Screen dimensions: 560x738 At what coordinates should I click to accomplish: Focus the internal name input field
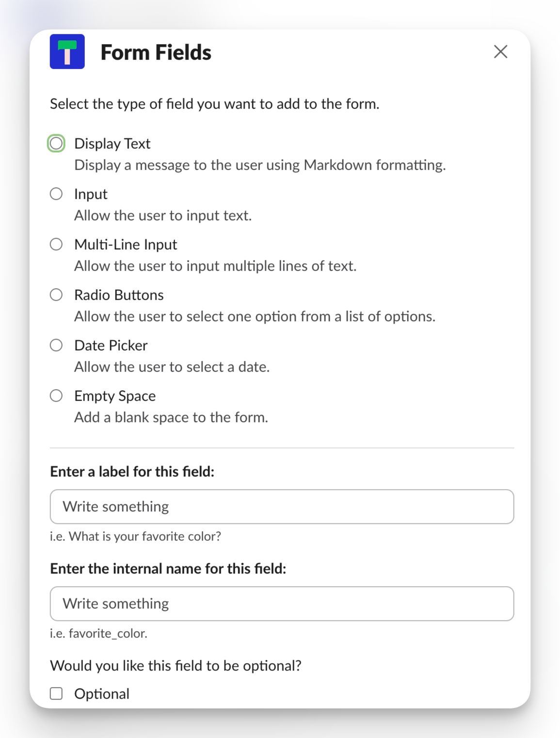tap(282, 604)
